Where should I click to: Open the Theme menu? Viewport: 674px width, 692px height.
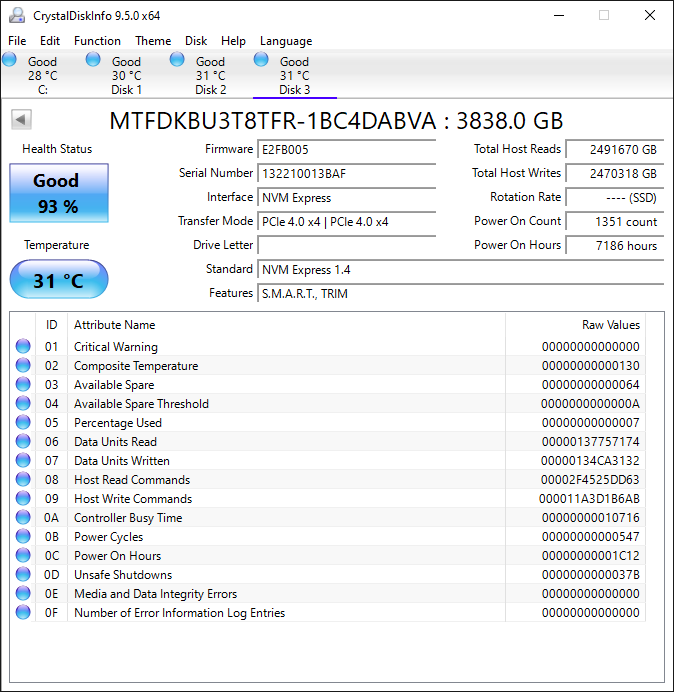click(x=153, y=41)
